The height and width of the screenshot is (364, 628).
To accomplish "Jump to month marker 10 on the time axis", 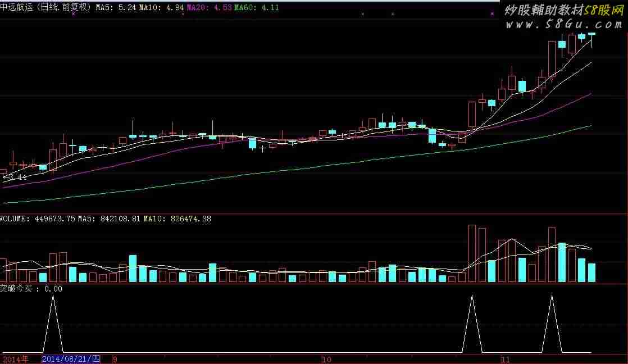I will [326, 359].
